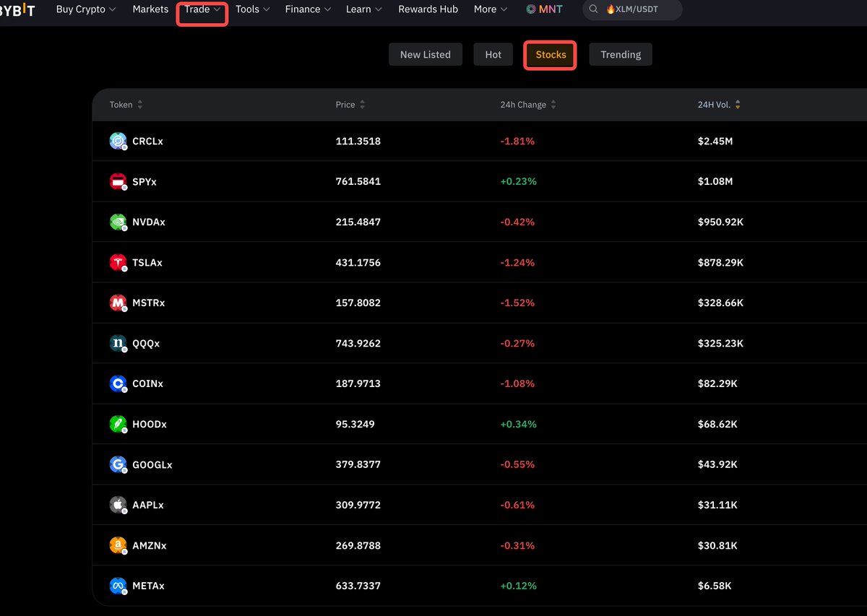Click the $328.66K volume value
The height and width of the screenshot is (616, 867).
(x=720, y=303)
